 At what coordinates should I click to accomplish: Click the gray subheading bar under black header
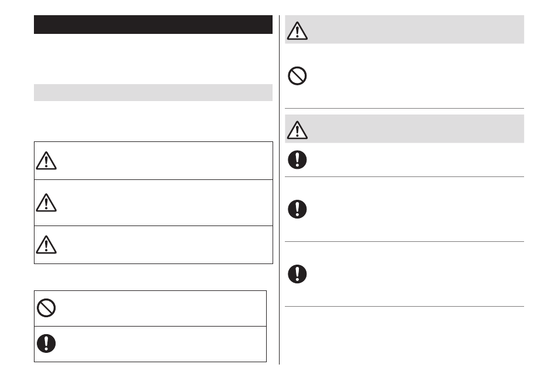153,92
